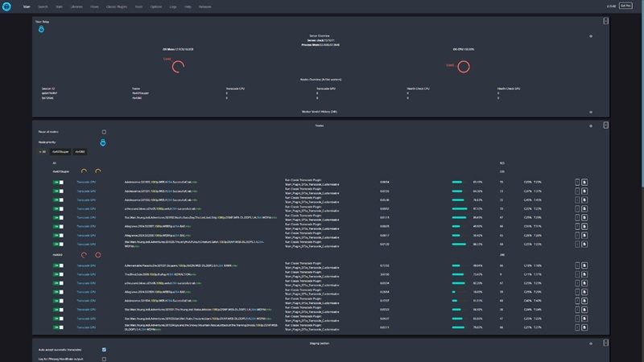The height and width of the screenshot is (362, 644).
Task: Uncheck Auto accept successful transcodes
Action: pos(104,350)
